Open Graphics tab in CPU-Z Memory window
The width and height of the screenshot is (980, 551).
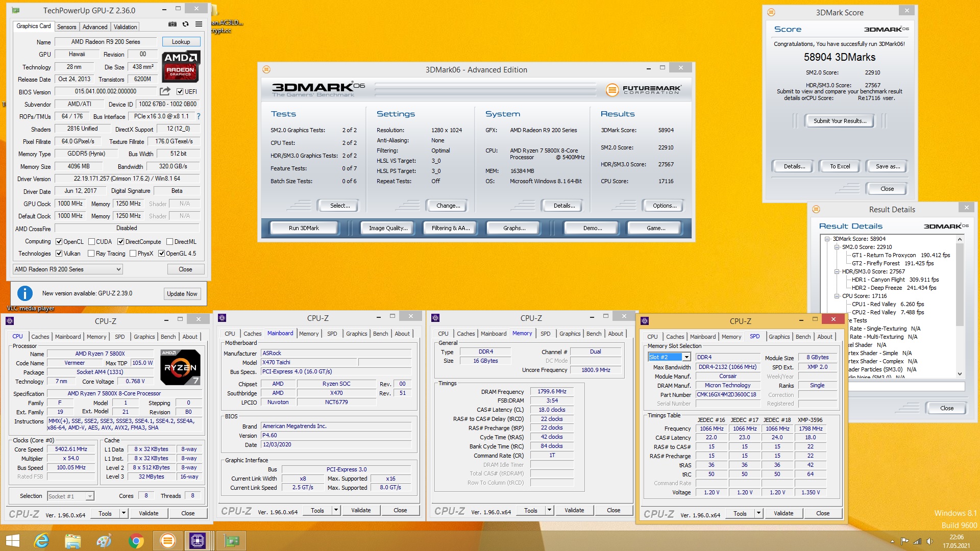[570, 334]
